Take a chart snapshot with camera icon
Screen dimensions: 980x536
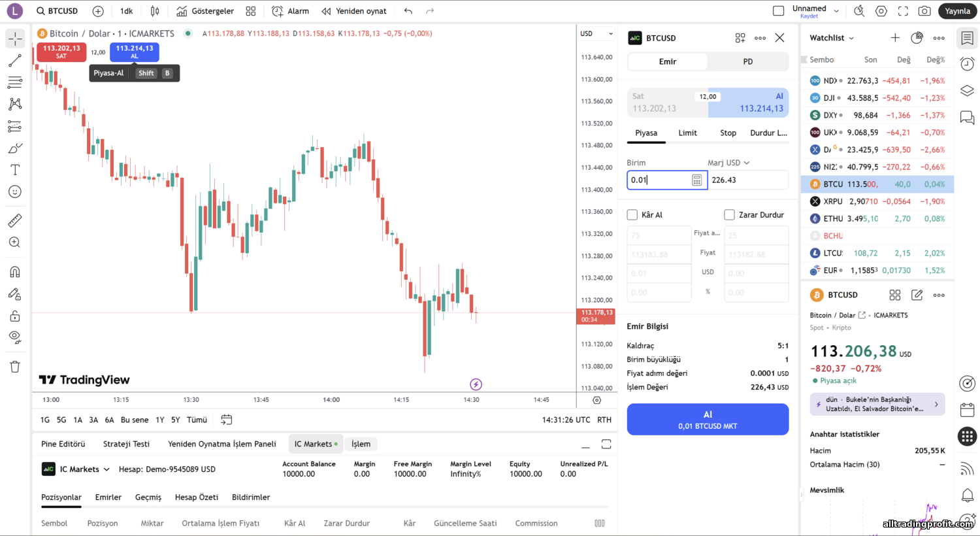click(924, 11)
